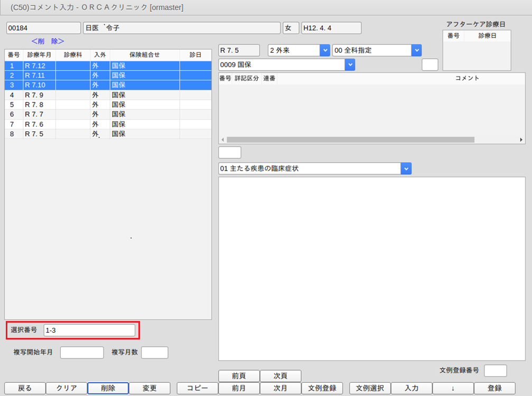This screenshot has width=532, height=396.
Task: Click the クリア button
Action: 66,388
